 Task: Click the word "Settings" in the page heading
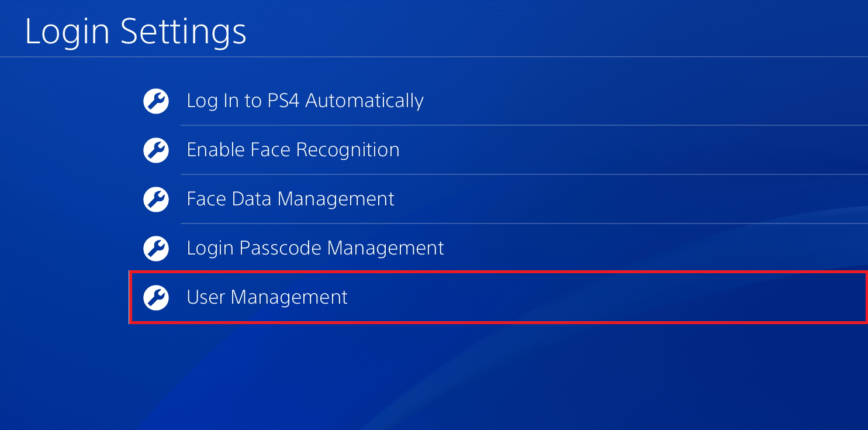click(x=184, y=32)
